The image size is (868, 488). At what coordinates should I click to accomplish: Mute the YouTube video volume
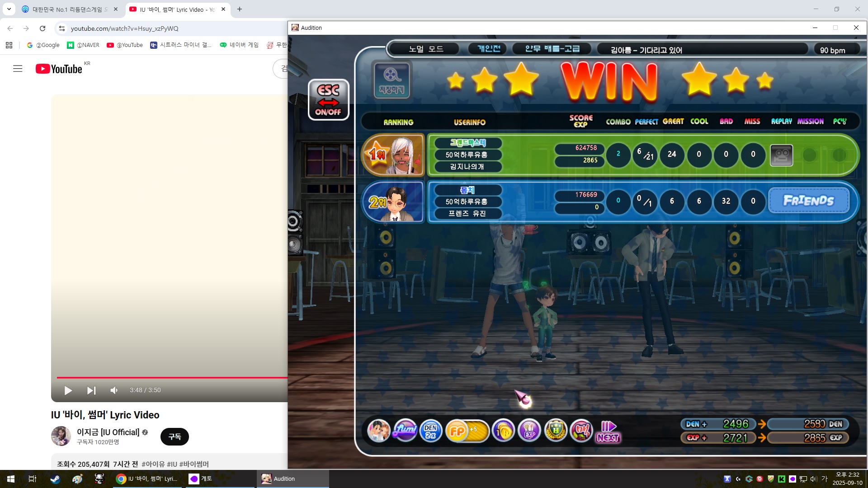coord(114,390)
